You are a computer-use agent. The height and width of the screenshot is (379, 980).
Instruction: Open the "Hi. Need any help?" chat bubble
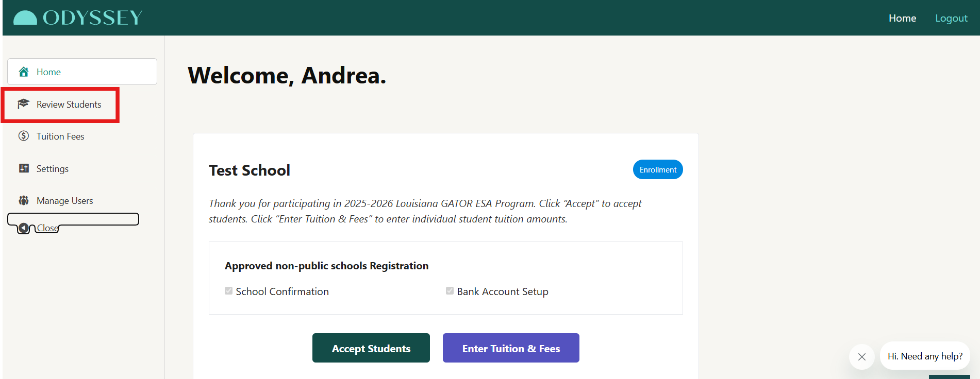[925, 356]
